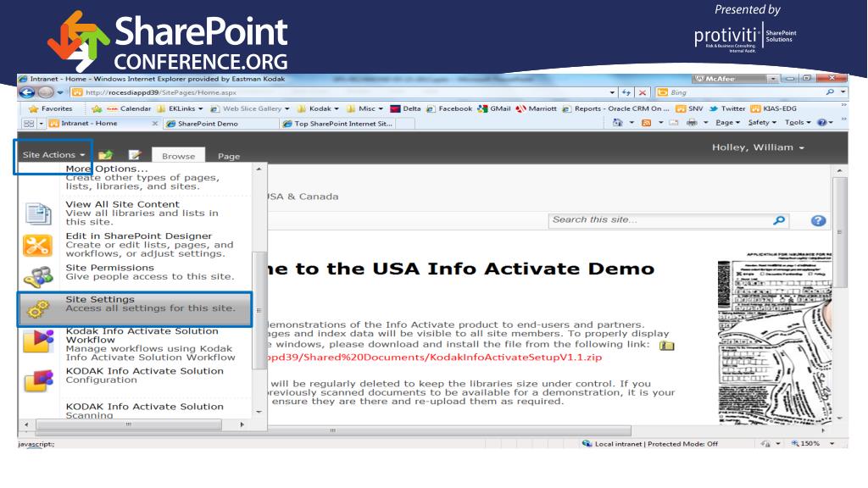Expand the EKLinks favorites folder
Screen dimensions: 868x488
pos(180,108)
